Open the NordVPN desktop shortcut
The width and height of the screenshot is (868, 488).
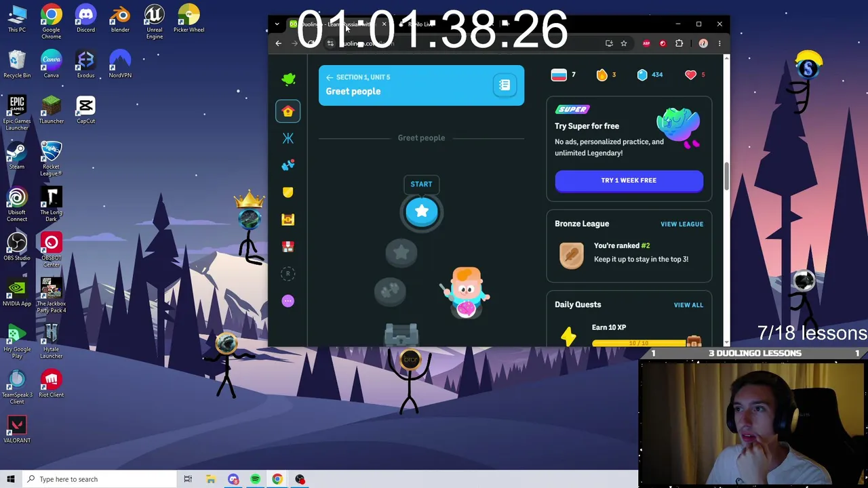coord(120,64)
